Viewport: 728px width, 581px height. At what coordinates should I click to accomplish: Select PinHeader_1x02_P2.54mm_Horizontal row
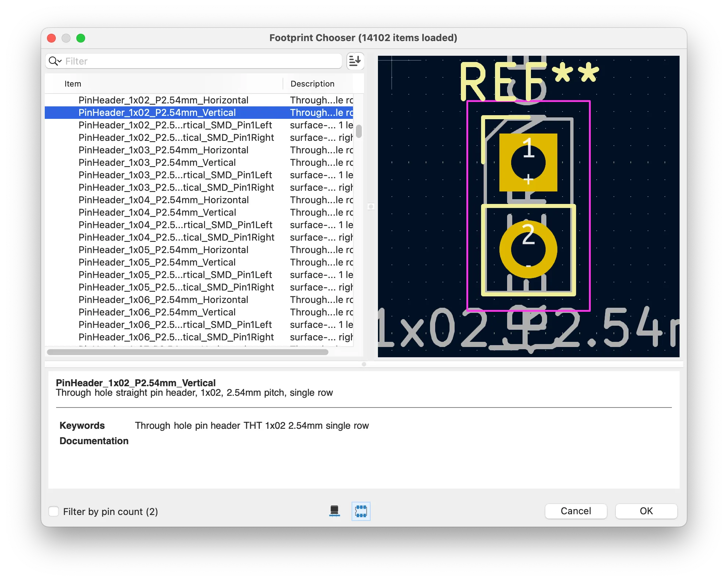(x=199, y=100)
